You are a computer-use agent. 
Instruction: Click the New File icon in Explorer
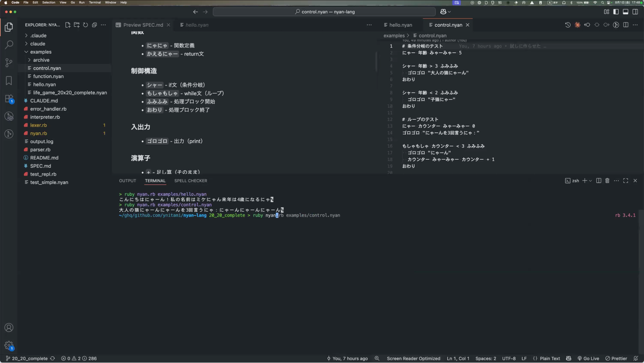(68, 25)
